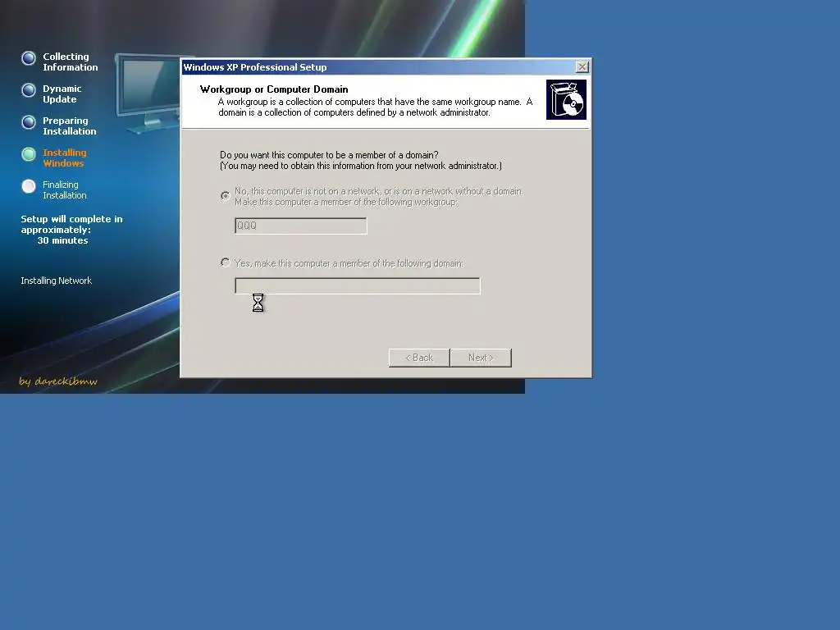Click the 'Finalizing Installation' step label
This screenshot has height=630, width=840.
[x=64, y=190]
